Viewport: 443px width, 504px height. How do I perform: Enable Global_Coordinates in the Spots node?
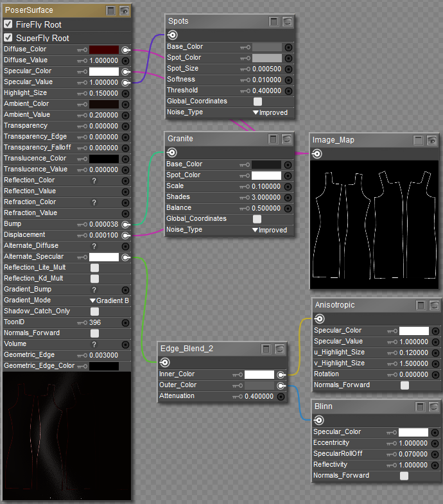[x=257, y=101]
